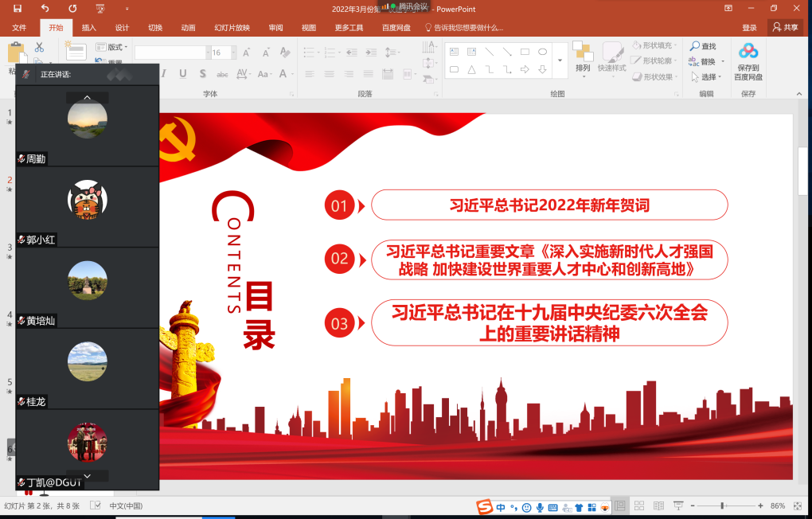812x519 pixels.
Task: Undo the last action
Action: click(45, 9)
